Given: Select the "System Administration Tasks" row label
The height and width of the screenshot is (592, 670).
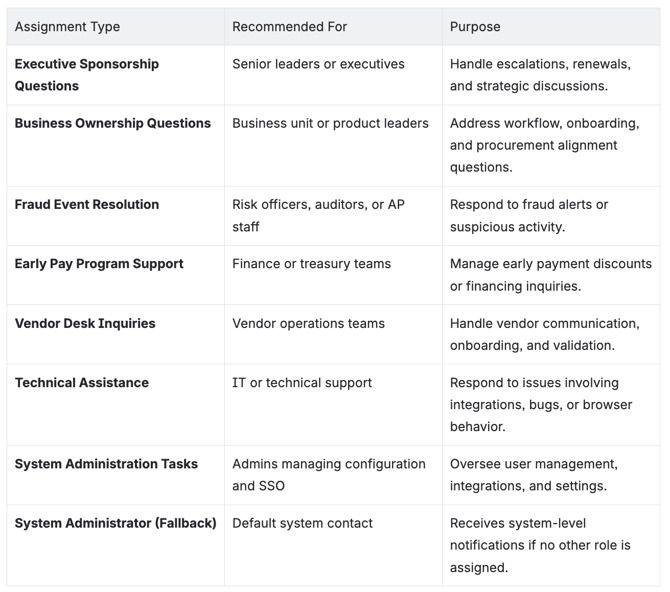Looking at the screenshot, I should pos(106,464).
